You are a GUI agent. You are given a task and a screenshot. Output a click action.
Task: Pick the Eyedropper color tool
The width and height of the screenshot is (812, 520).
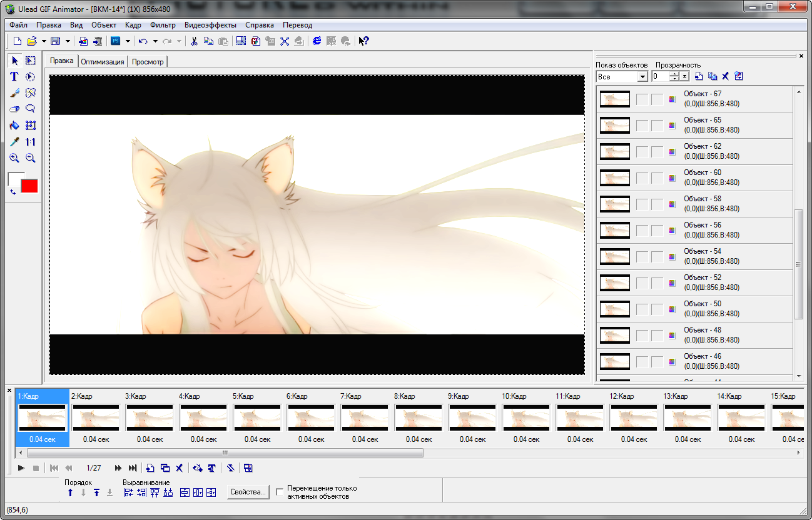[x=15, y=142]
